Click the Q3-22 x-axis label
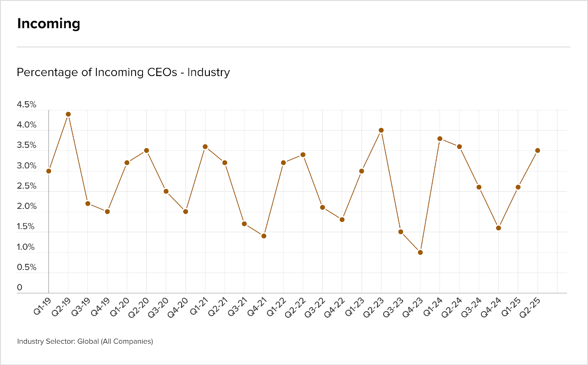588x365 pixels. pyautogui.click(x=315, y=307)
